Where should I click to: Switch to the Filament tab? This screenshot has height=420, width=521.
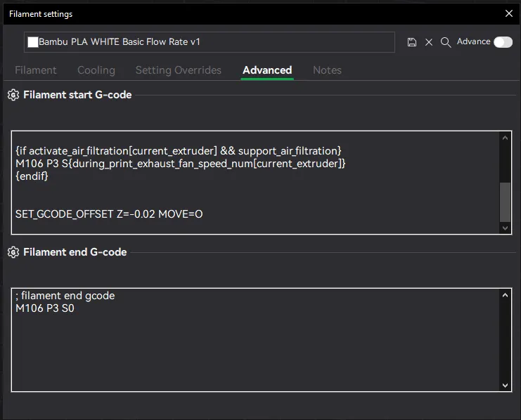pyautogui.click(x=36, y=70)
